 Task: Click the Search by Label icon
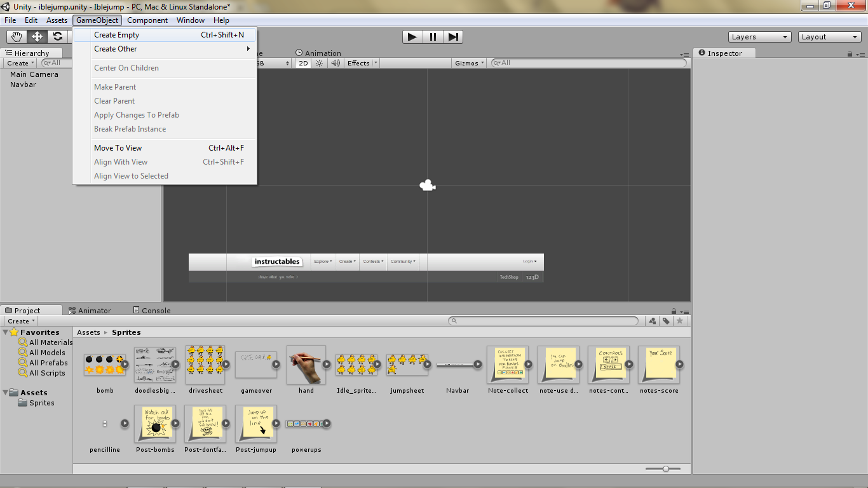point(666,321)
